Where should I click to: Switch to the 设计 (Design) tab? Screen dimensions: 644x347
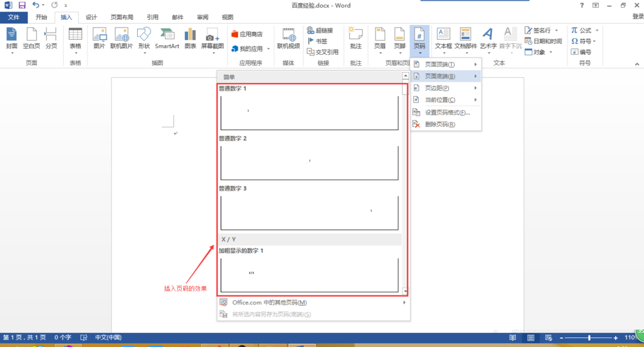point(91,17)
